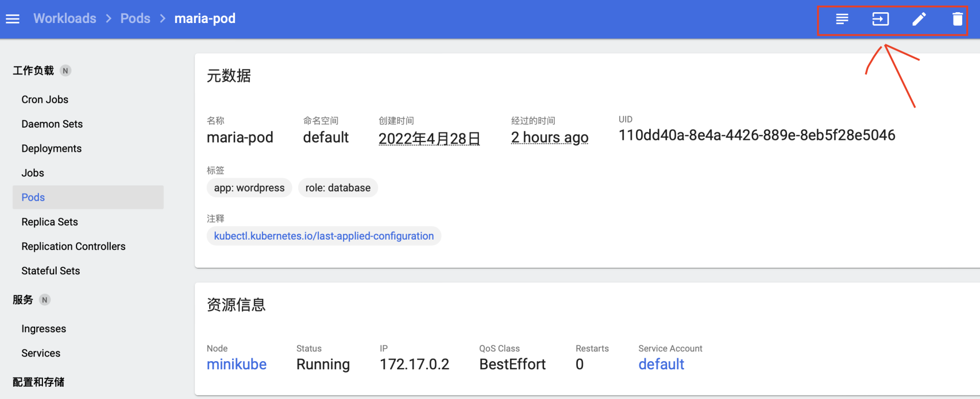Select Services in the sidebar
The height and width of the screenshot is (399, 980).
[x=41, y=354]
